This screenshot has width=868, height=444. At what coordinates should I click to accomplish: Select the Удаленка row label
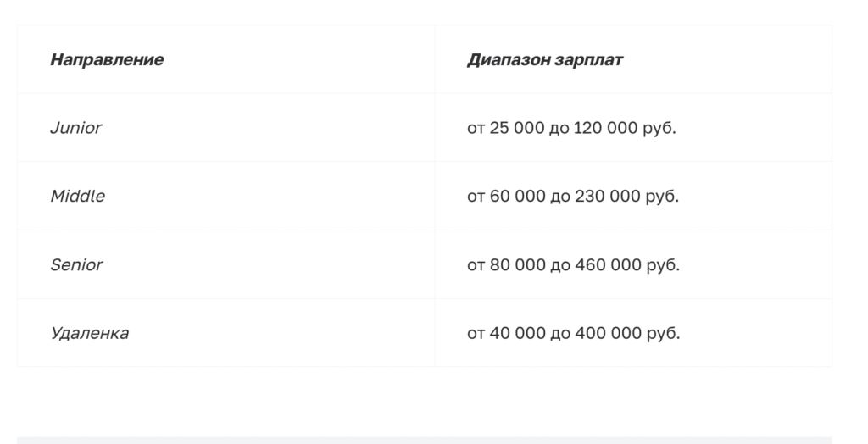tap(90, 333)
